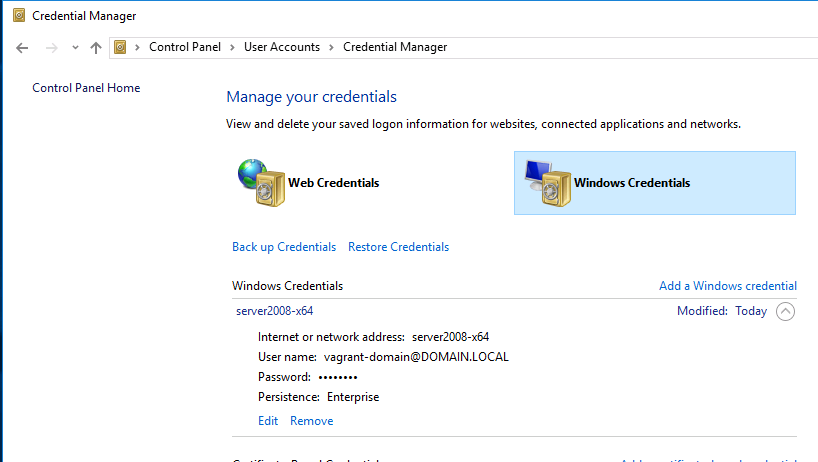818x462 pixels.
Task: Click the server2008-x64 credential entry
Action: pos(274,311)
